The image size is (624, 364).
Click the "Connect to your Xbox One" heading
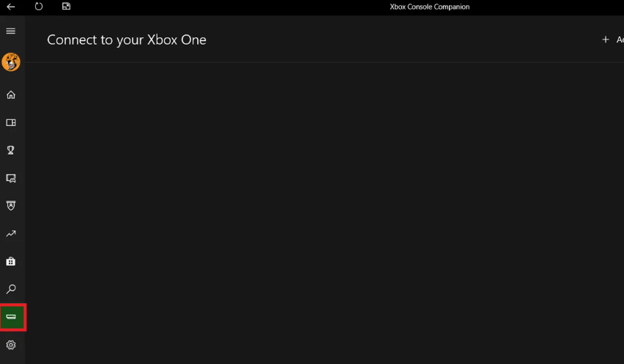(x=127, y=40)
